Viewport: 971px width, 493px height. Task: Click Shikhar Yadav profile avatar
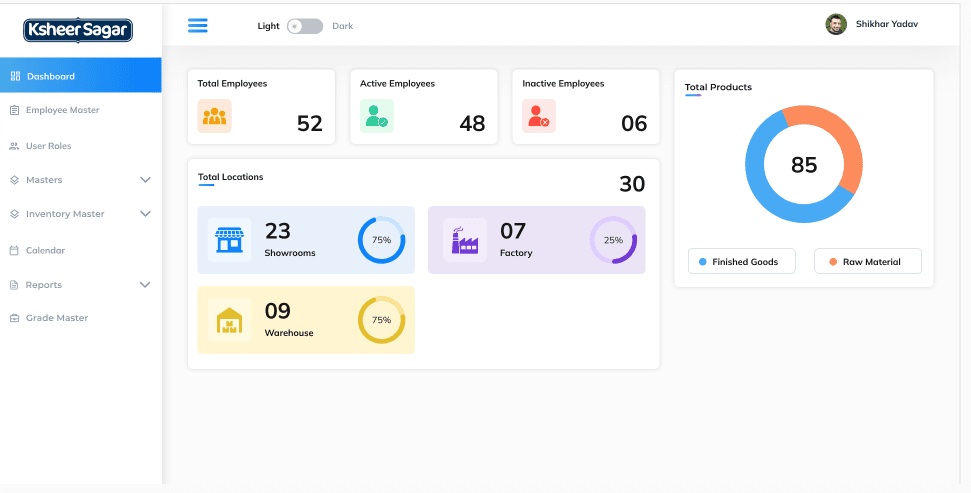836,25
